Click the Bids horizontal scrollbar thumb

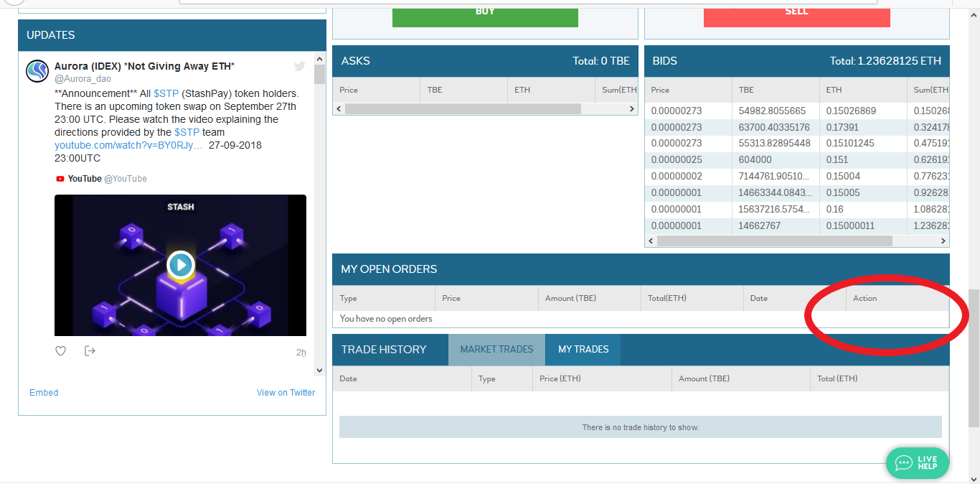(774, 241)
